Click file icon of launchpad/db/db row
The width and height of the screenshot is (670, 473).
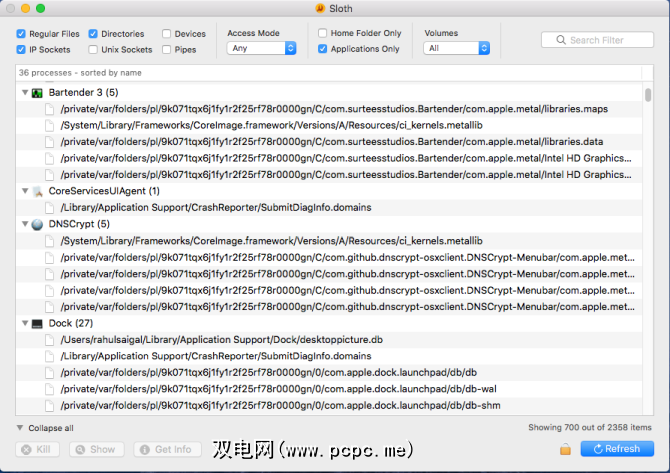click(x=50, y=373)
